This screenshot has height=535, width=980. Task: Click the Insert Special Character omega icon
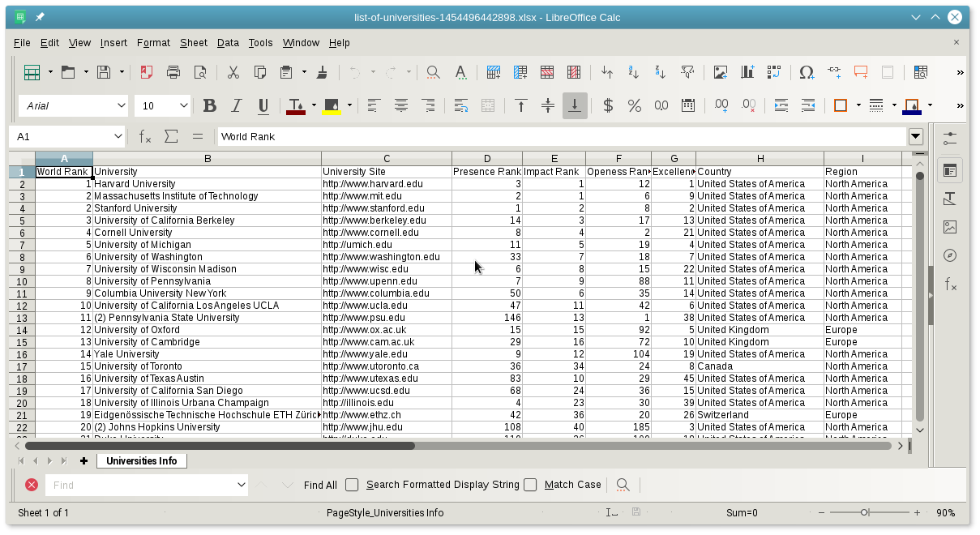click(807, 72)
